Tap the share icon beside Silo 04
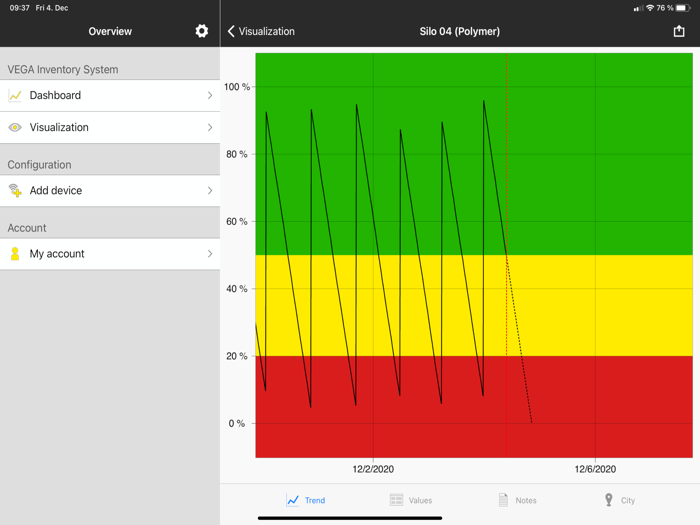This screenshot has width=700, height=525. 679,31
